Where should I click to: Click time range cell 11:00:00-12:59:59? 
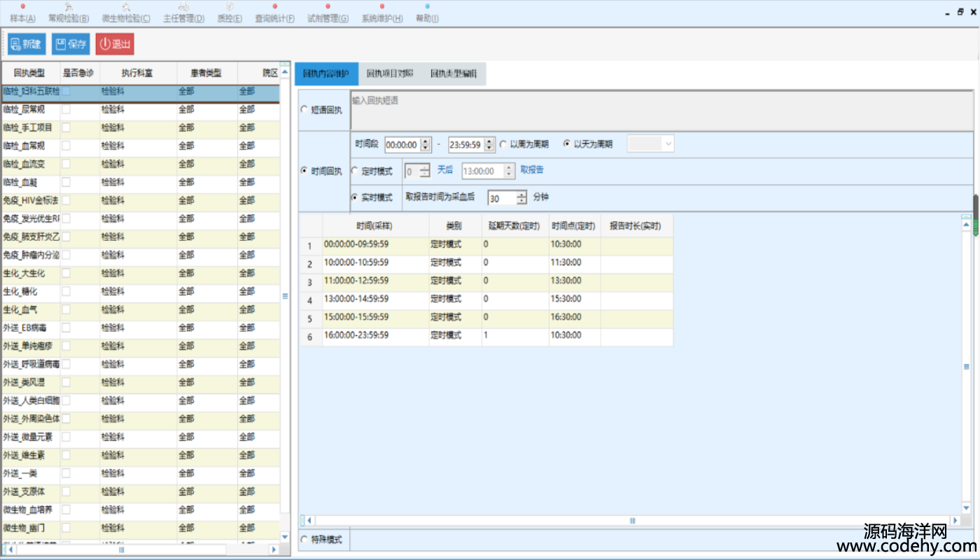pos(375,282)
